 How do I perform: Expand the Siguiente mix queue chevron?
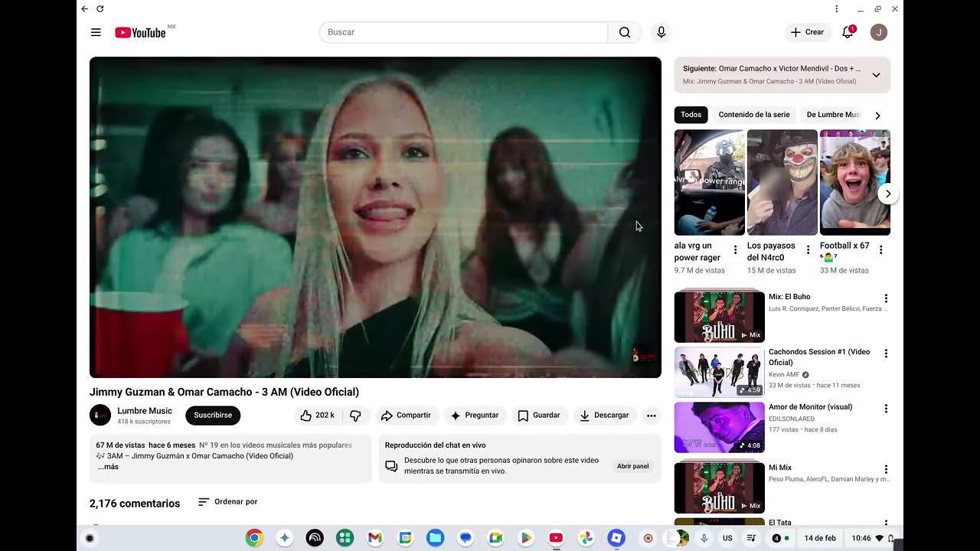click(876, 75)
